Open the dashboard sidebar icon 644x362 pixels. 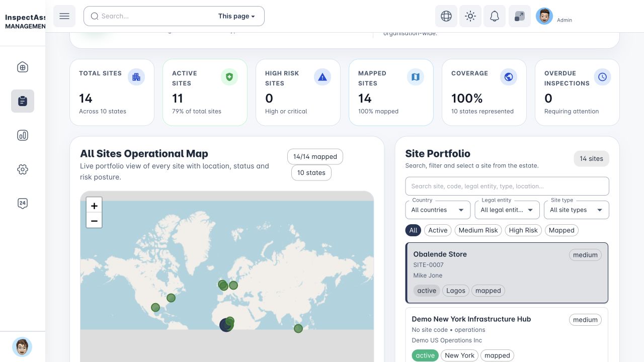coord(23,67)
